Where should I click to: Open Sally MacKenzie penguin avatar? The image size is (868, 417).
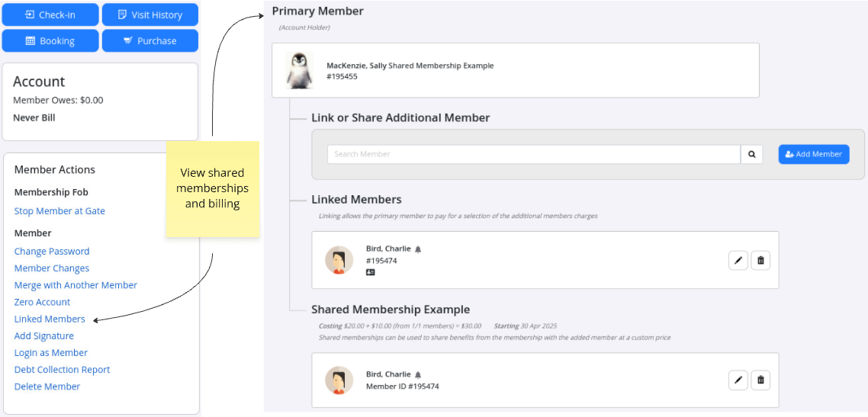[299, 70]
